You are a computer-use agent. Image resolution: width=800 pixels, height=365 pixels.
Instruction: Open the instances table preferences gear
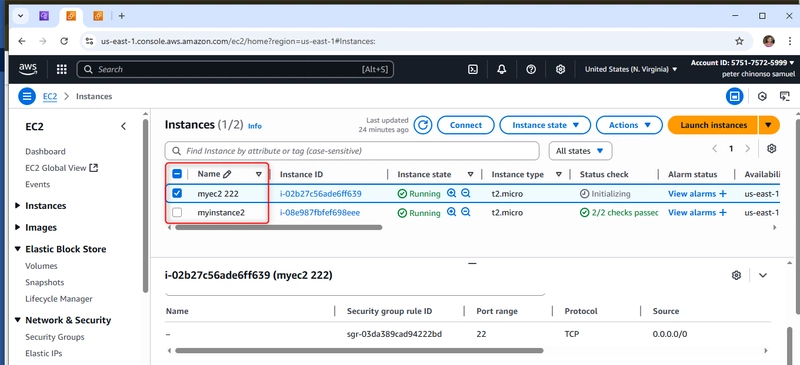point(771,149)
